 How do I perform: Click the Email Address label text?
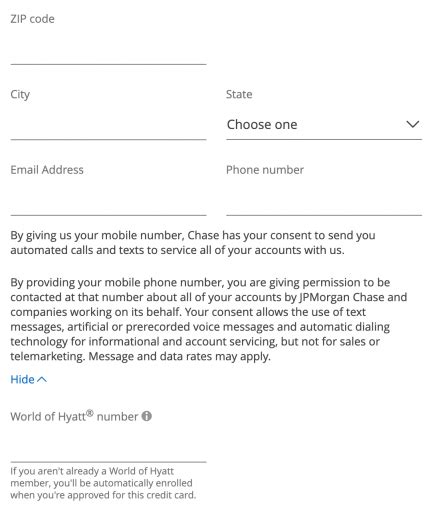coord(47,170)
